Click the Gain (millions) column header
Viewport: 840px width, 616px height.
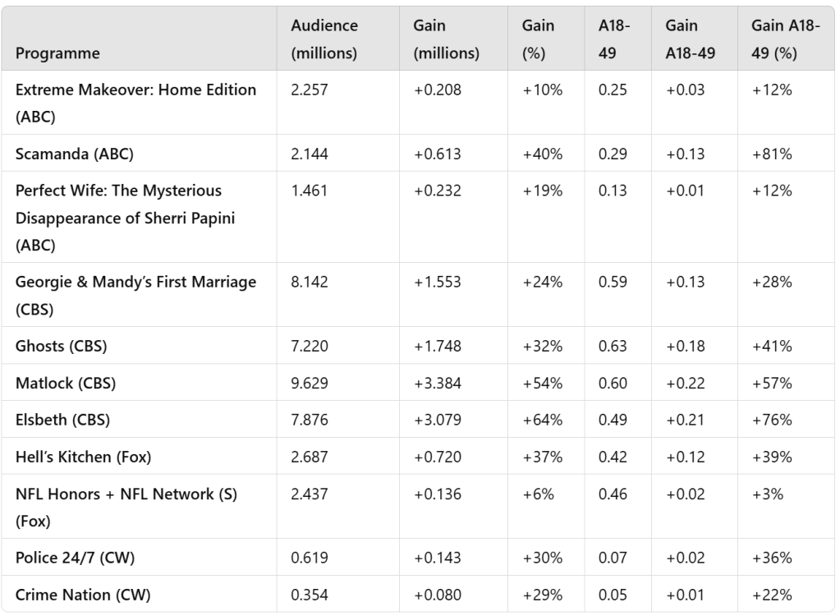(446, 39)
